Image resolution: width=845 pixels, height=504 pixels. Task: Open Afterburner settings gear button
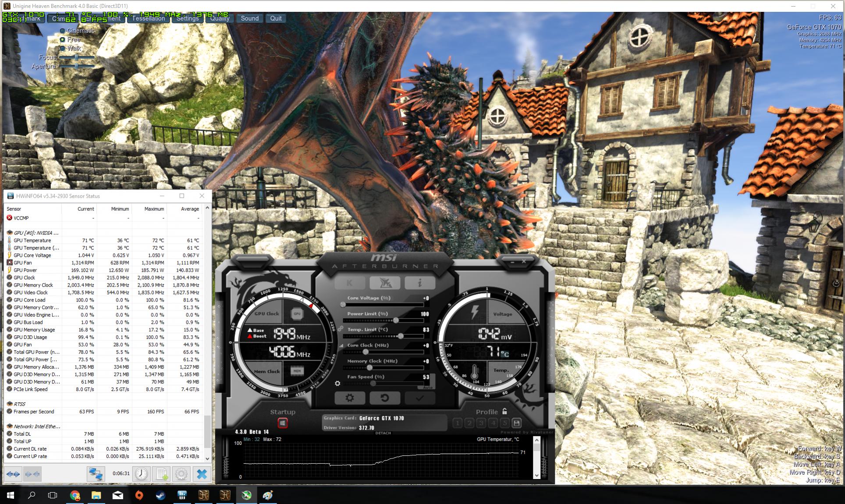pyautogui.click(x=349, y=398)
